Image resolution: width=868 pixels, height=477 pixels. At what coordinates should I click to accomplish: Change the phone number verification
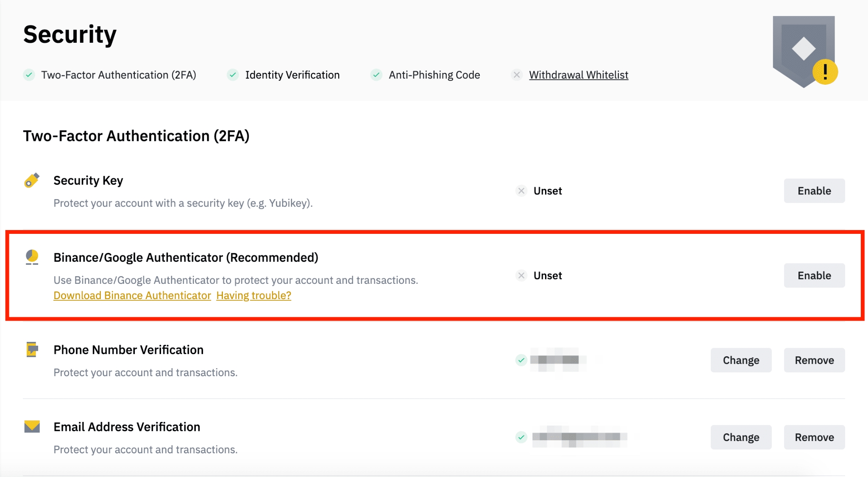point(740,361)
